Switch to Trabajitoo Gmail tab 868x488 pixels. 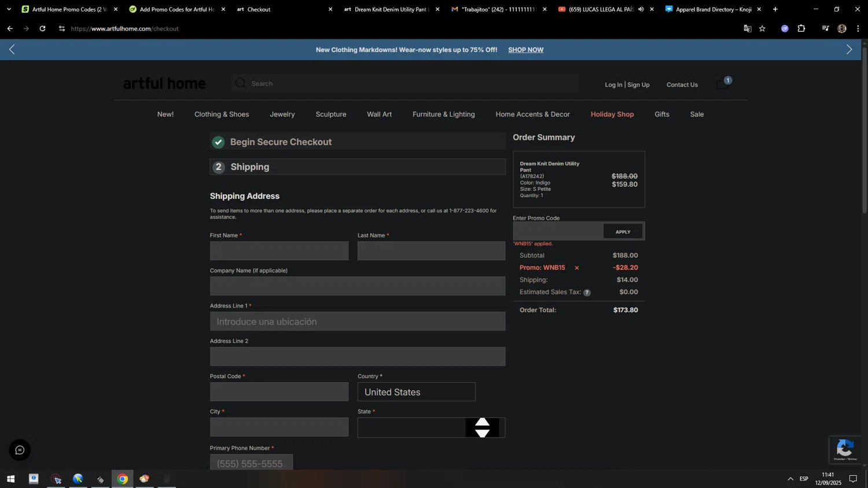coord(499,9)
